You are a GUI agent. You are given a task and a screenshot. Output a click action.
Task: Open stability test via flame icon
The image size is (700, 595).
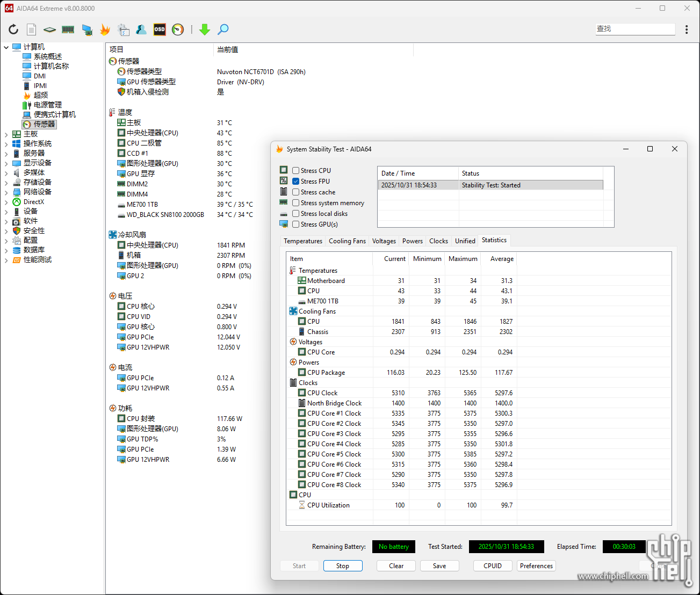(105, 30)
